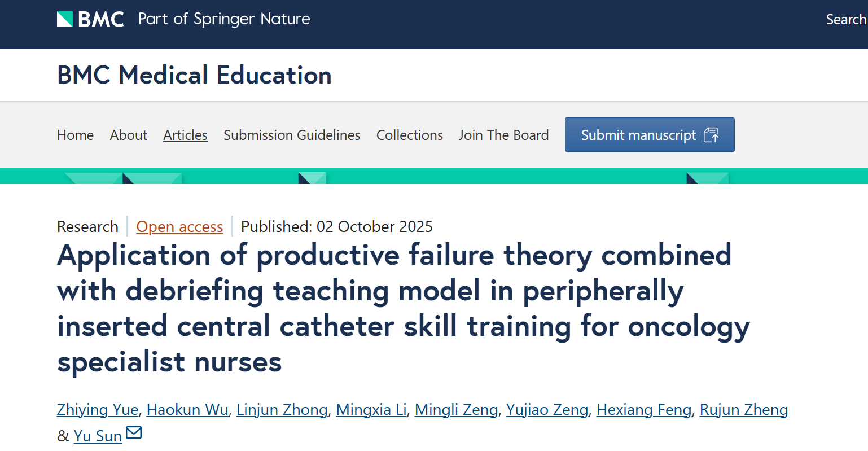The height and width of the screenshot is (451, 868).
Task: Select author Mingxia Li
Action: [x=371, y=410]
